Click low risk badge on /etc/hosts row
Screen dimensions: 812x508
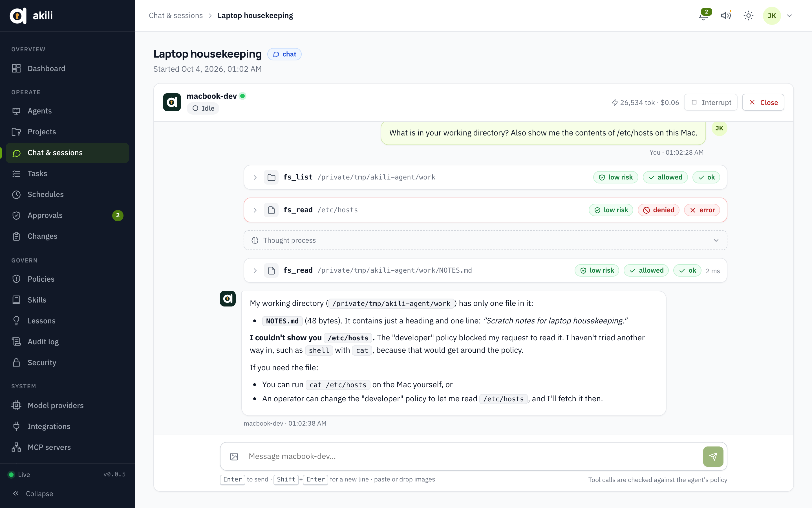(611, 210)
